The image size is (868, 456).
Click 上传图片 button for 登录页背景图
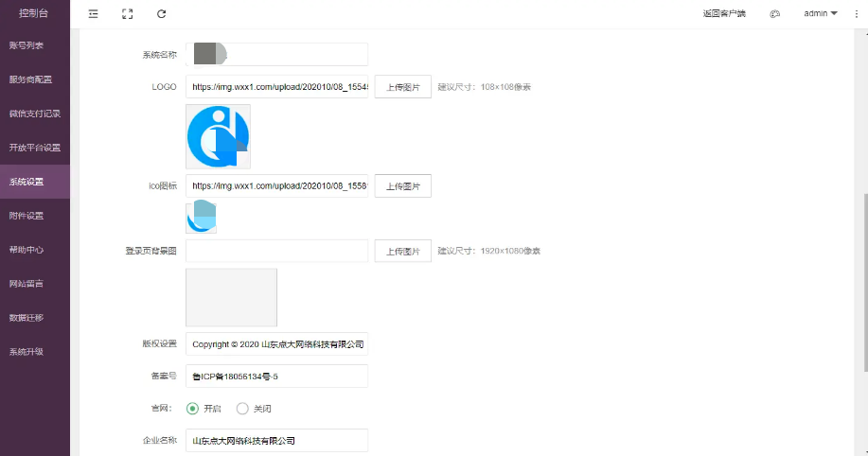(x=403, y=252)
